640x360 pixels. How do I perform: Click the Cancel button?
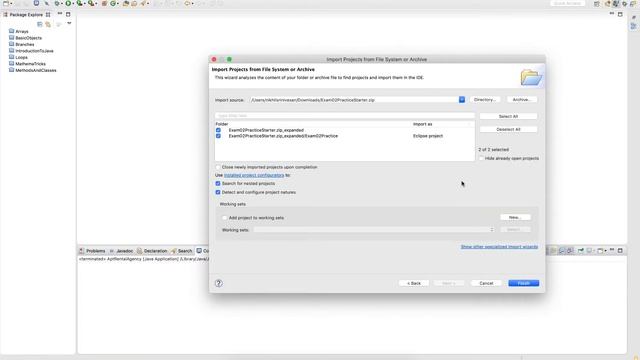pyautogui.click(x=486, y=283)
